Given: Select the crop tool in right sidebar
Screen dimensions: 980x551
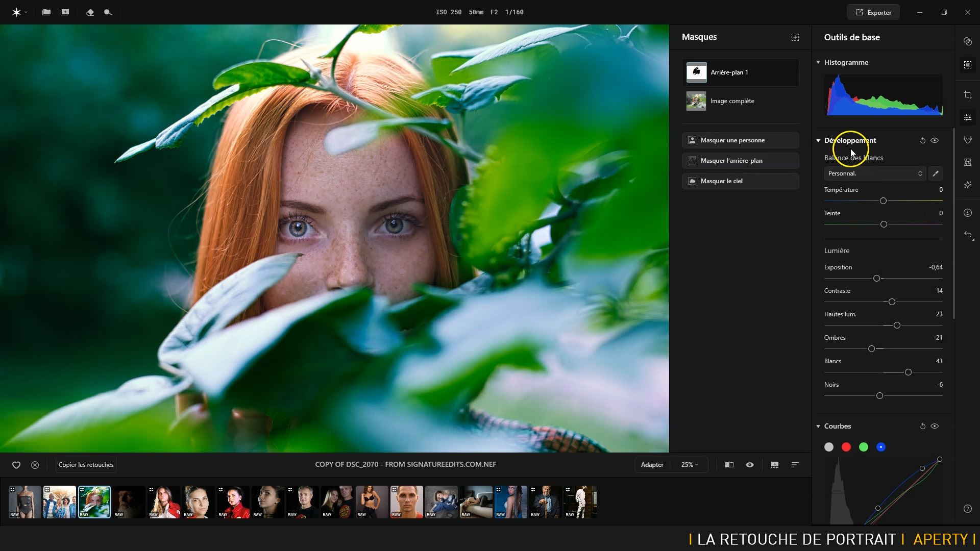Looking at the screenshot, I should point(968,95).
